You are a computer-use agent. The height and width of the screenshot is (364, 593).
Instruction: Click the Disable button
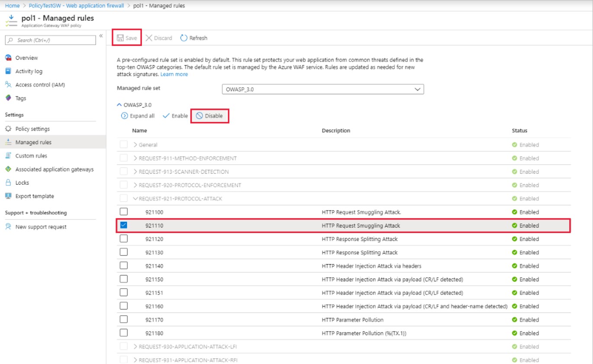click(209, 116)
